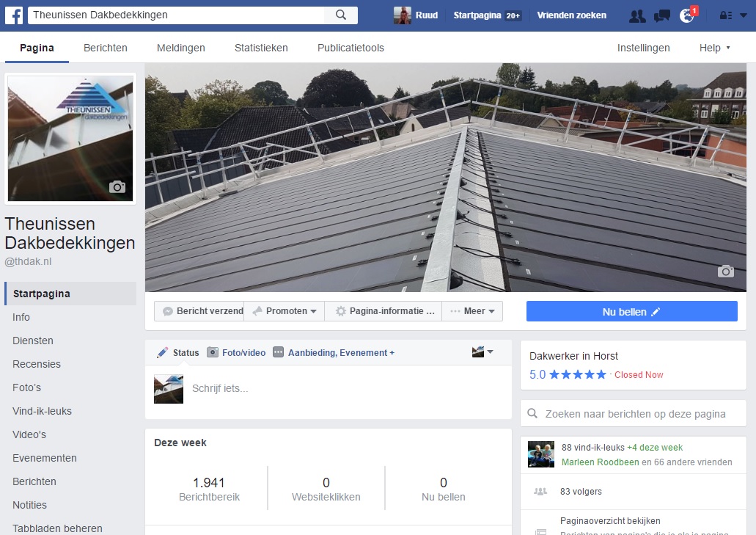Click the Aanbieding, Evenement icon
The height and width of the screenshot is (535, 756).
[x=278, y=352]
